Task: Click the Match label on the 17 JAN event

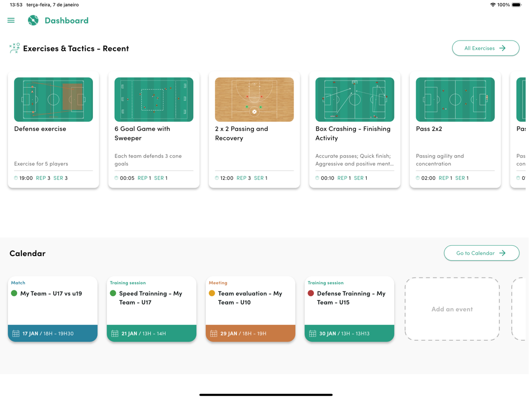Action: pos(18,283)
